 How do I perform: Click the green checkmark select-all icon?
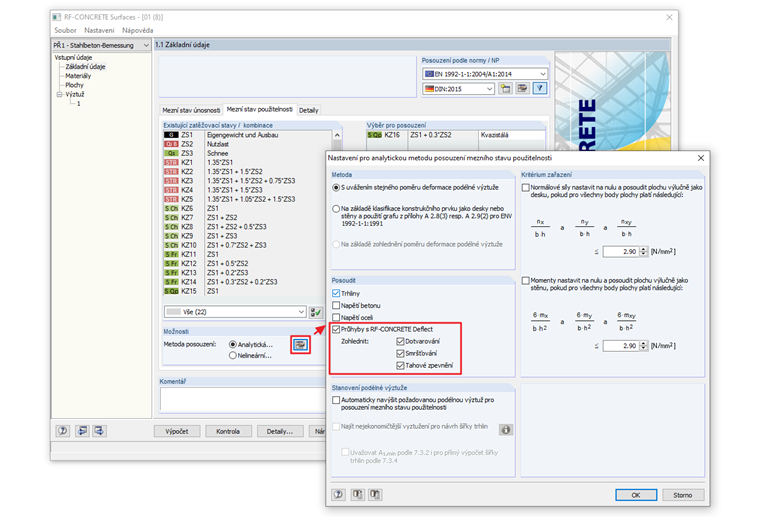(316, 312)
